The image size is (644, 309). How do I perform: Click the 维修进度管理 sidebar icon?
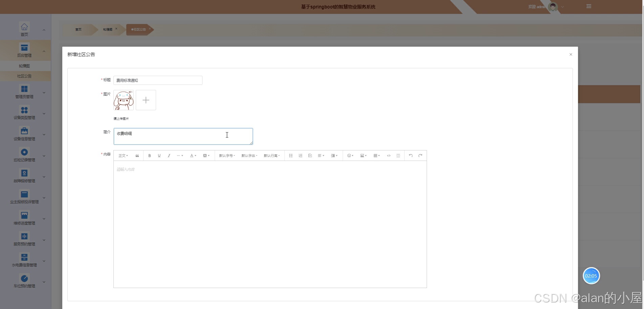tap(24, 215)
